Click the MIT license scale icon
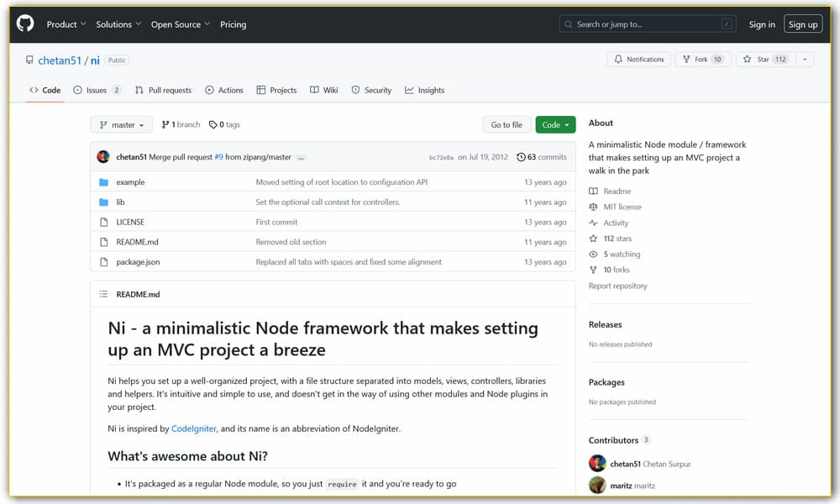The height and width of the screenshot is (504, 840). [x=594, y=207]
